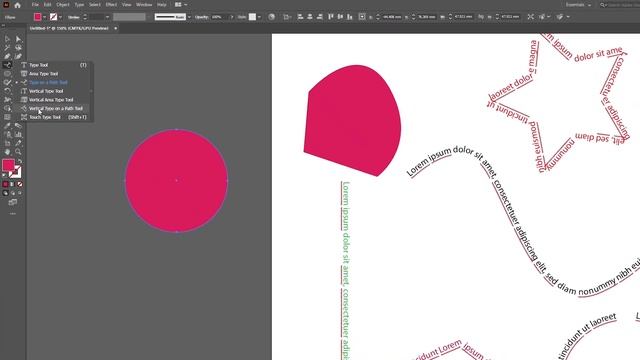Select the Pen tool
The width and height of the screenshot is (640, 360).
(x=7, y=56)
